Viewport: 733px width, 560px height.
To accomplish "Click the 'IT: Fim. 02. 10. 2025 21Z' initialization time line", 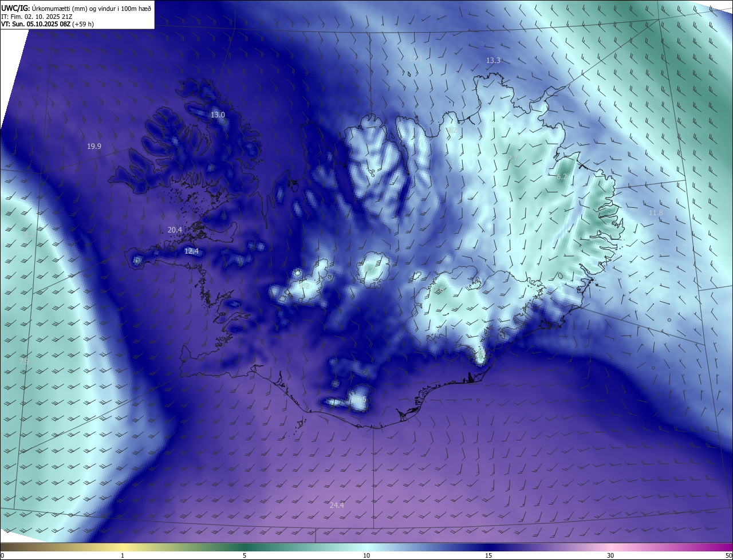I will 37,17.
